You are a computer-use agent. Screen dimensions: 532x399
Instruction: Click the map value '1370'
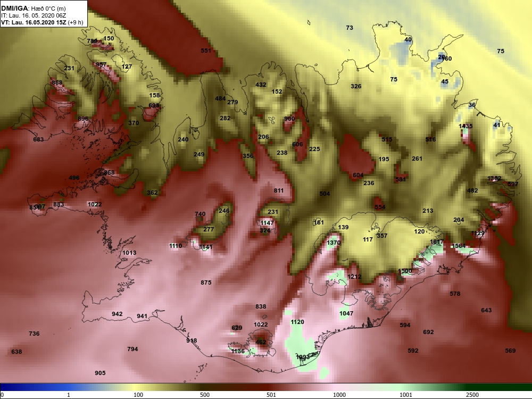[334, 243]
